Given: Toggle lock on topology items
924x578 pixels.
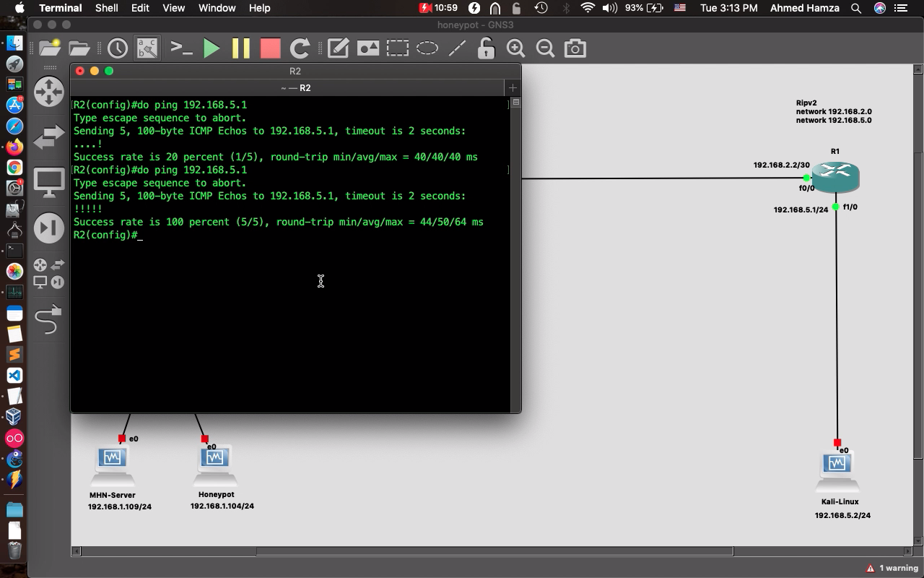Looking at the screenshot, I should point(486,48).
